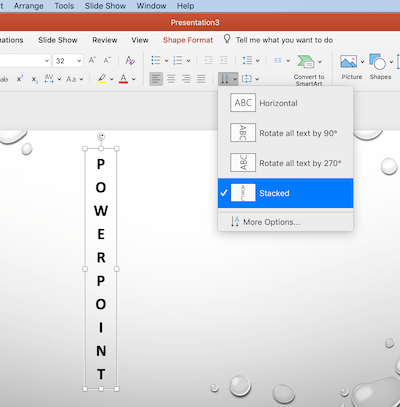Click the top-left resize handle of text box
Viewport: 400px width, 407px height.
[x=85, y=149]
